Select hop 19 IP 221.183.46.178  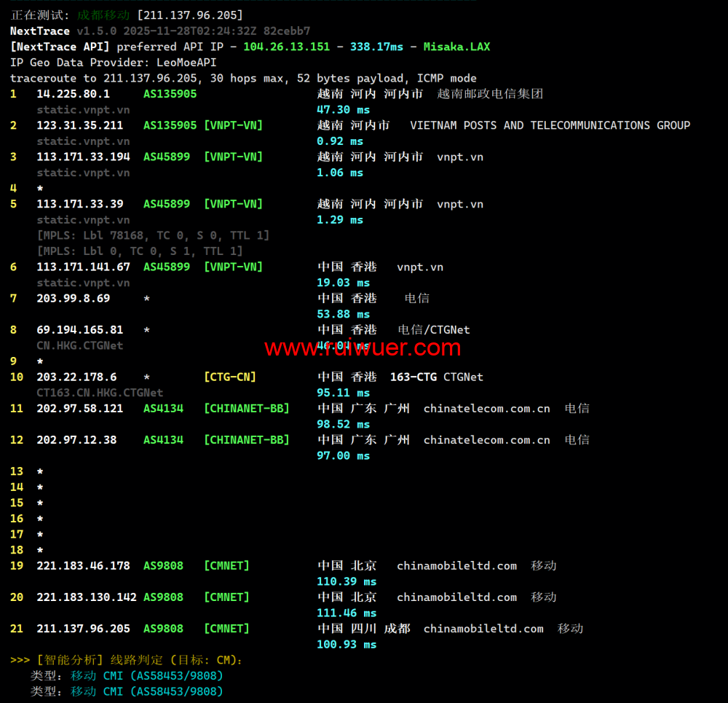pos(83,566)
